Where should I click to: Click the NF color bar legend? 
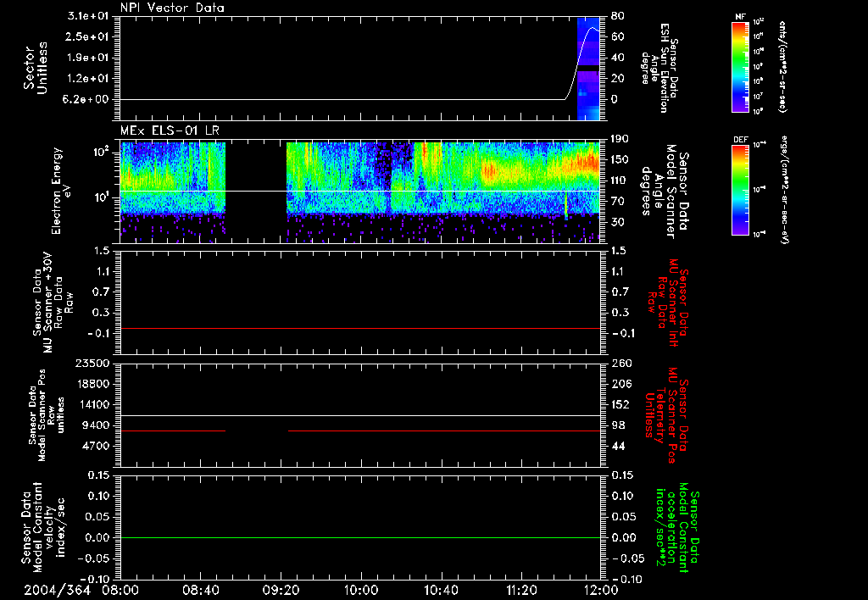click(740, 66)
